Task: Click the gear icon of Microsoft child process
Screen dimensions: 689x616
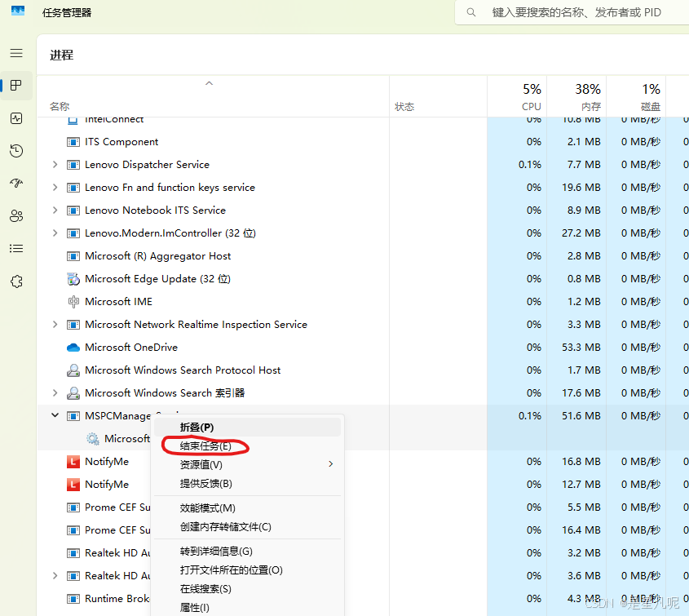Action: (93, 439)
